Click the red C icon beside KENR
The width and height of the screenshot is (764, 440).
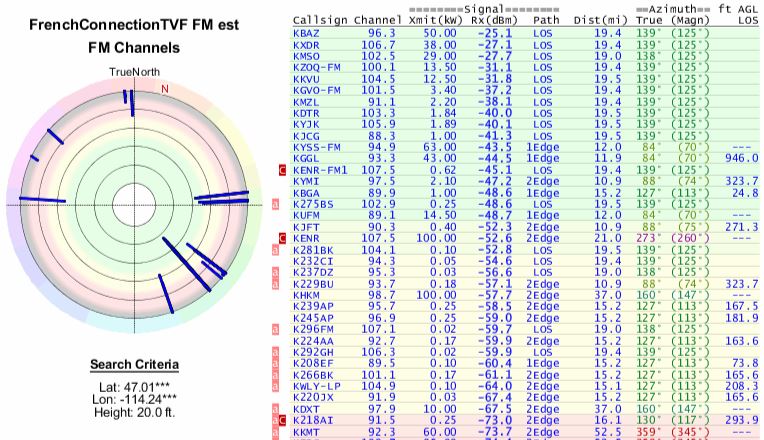point(282,239)
